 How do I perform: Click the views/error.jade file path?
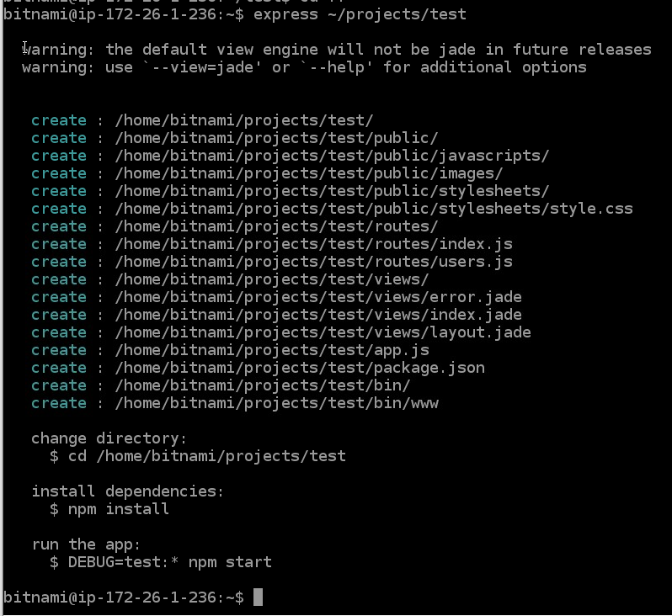[317, 297]
